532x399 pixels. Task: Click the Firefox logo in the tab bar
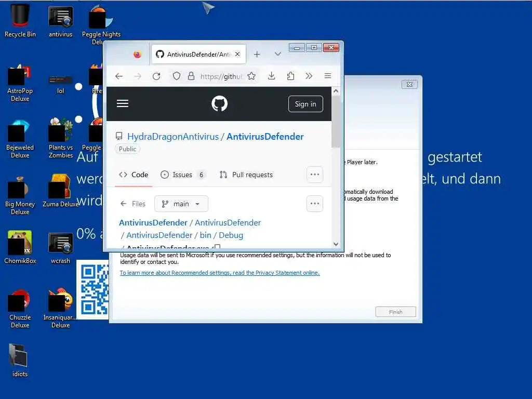pyautogui.click(x=137, y=54)
